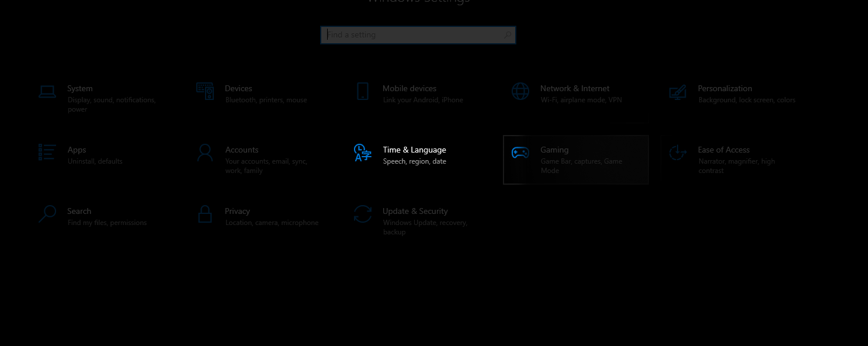Click the System laptop icon
Screen dimensions: 868x346
[x=47, y=91]
